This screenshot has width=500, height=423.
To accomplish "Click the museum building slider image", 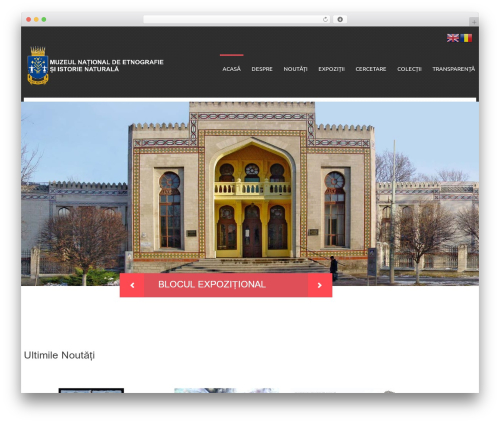I will click(x=250, y=194).
